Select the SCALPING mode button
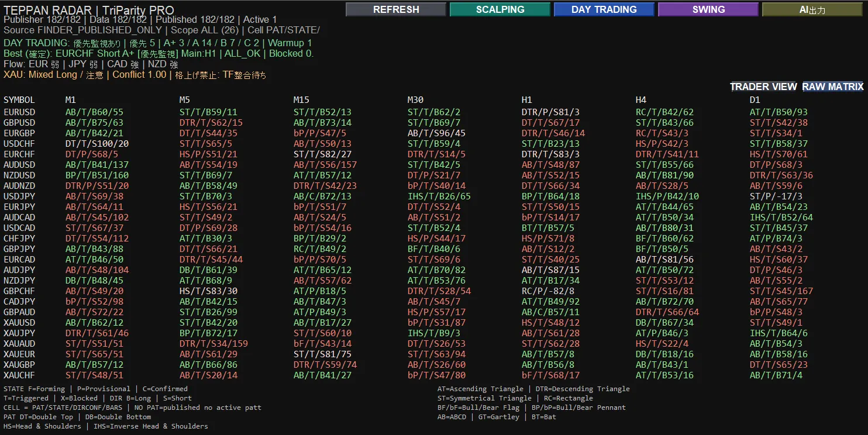868x435 pixels. (x=500, y=9)
